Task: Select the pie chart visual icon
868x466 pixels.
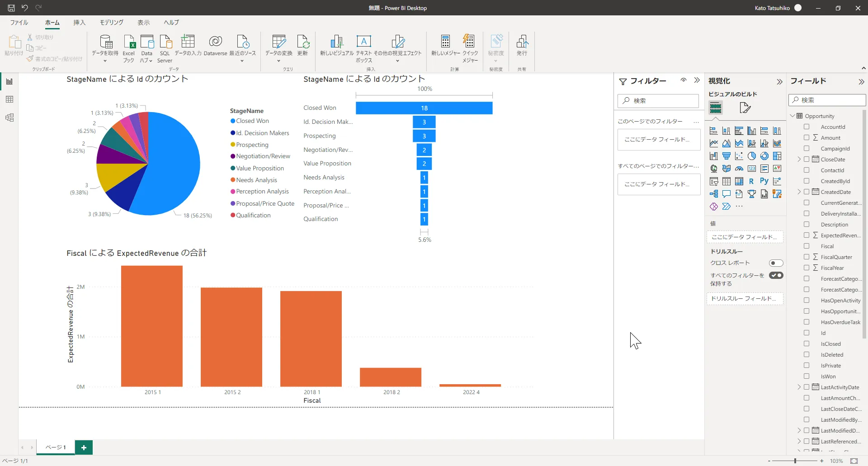Action: [752, 156]
